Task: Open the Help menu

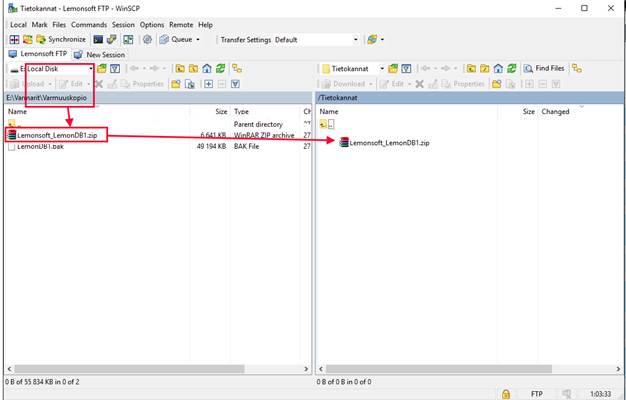Action: pos(205,25)
